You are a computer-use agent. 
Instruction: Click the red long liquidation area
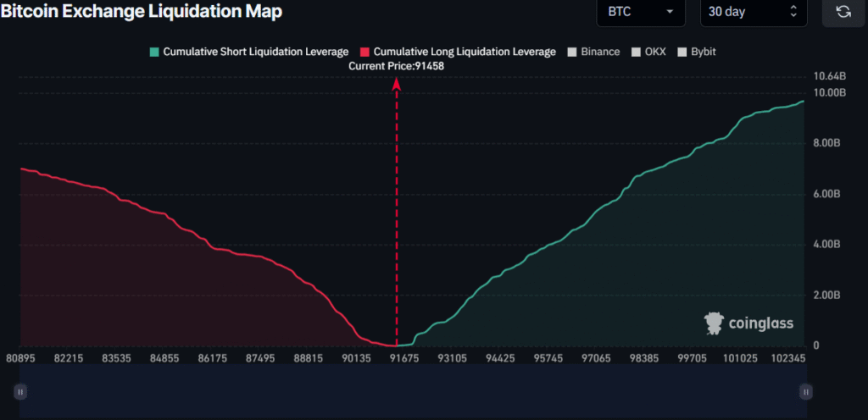click(127, 279)
